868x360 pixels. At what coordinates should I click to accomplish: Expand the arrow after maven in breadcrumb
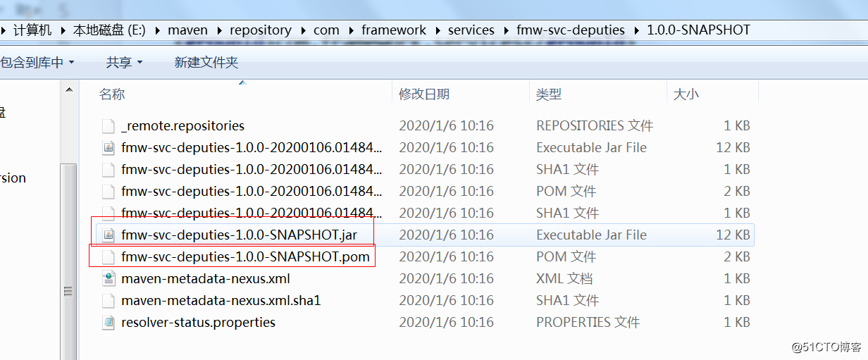click(218, 30)
